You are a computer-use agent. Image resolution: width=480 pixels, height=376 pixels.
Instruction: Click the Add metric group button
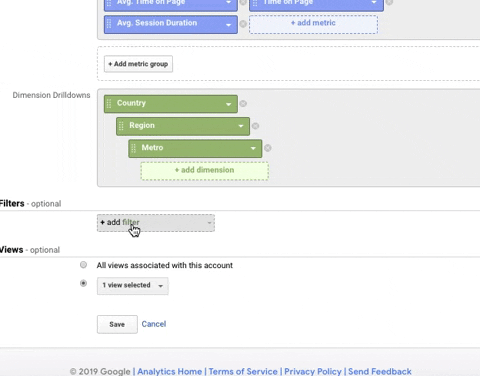pyautogui.click(x=138, y=64)
